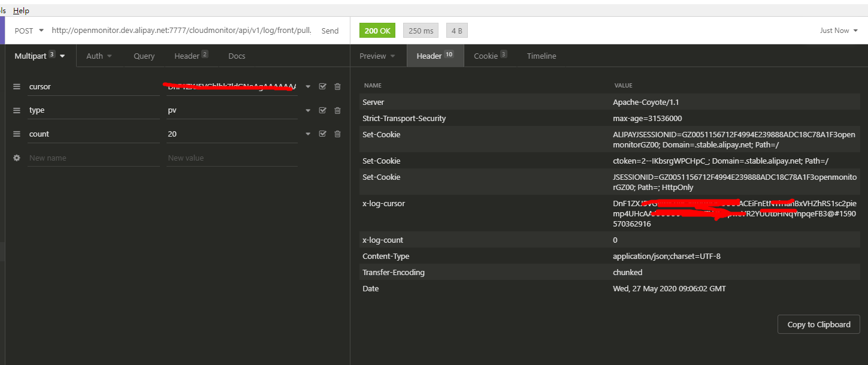
Task: Open the POST method dropdown
Action: click(29, 31)
